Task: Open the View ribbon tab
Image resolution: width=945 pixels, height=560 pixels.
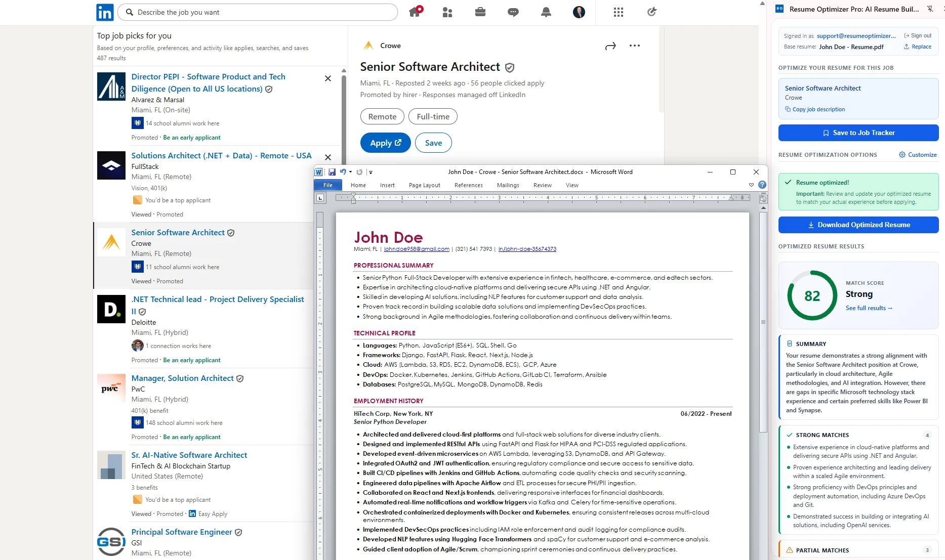Action: click(572, 185)
